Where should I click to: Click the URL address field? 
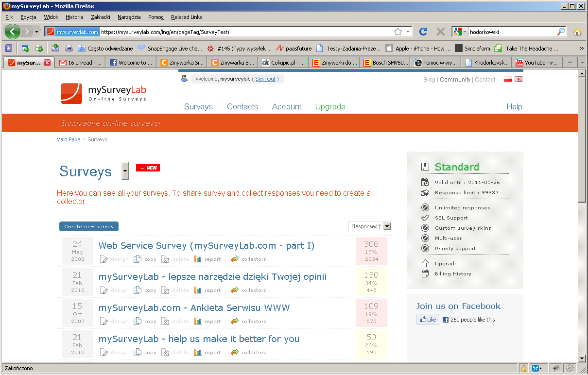245,32
